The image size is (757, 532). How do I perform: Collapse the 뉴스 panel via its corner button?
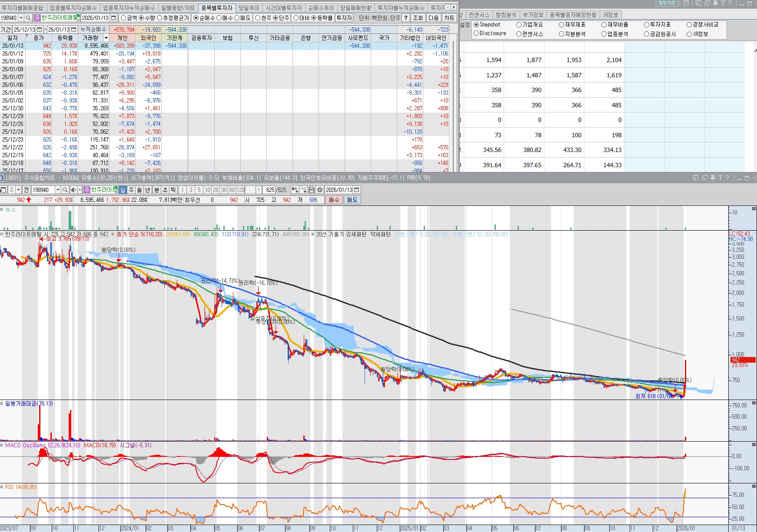coord(754,209)
